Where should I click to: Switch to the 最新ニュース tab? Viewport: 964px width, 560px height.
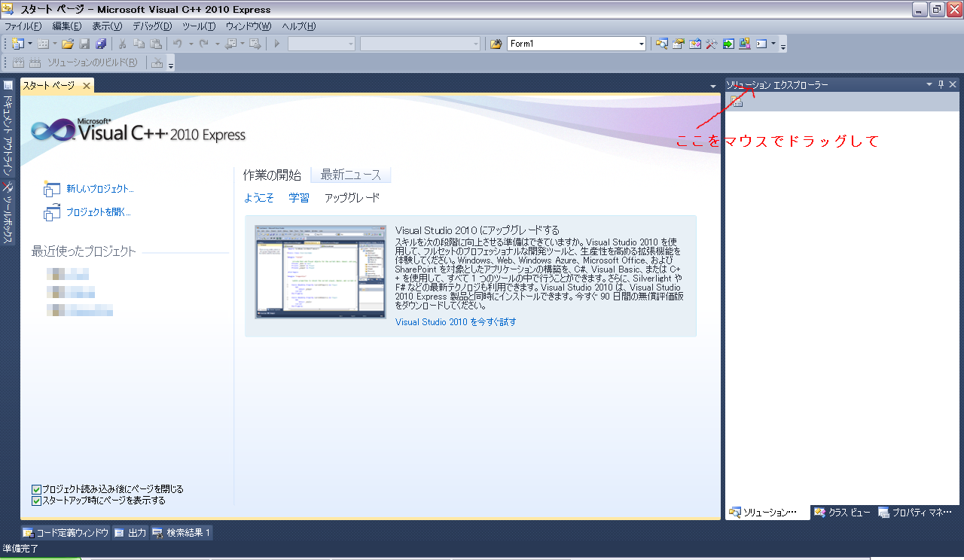pyautogui.click(x=351, y=175)
